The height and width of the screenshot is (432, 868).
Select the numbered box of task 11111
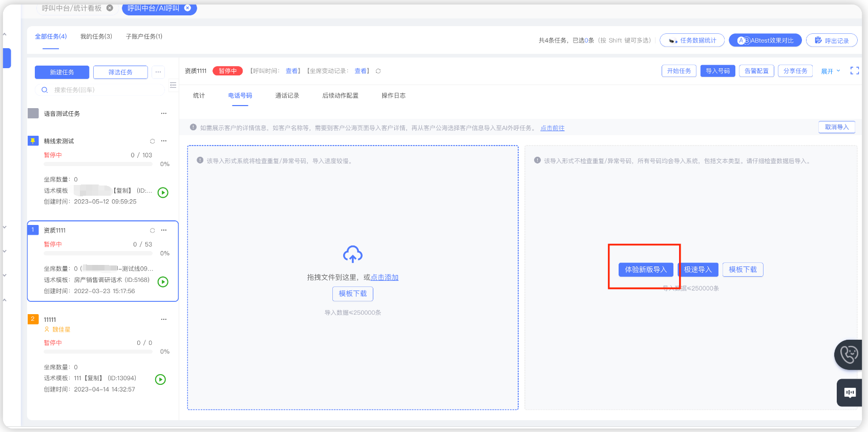coord(33,319)
